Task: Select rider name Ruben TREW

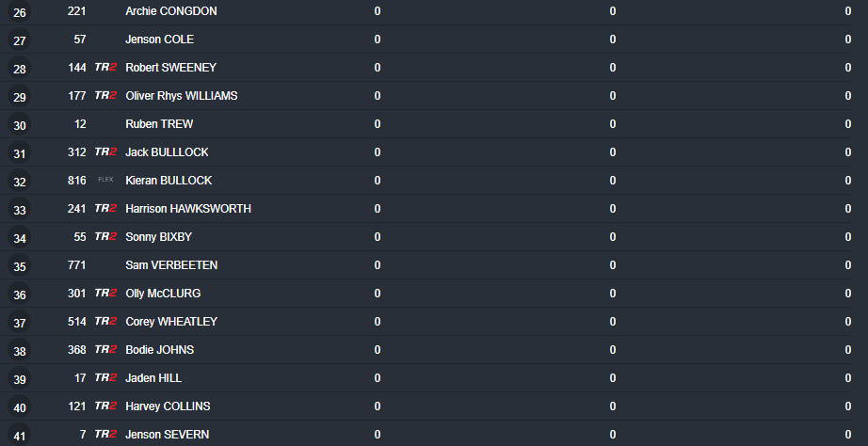Action: click(159, 124)
